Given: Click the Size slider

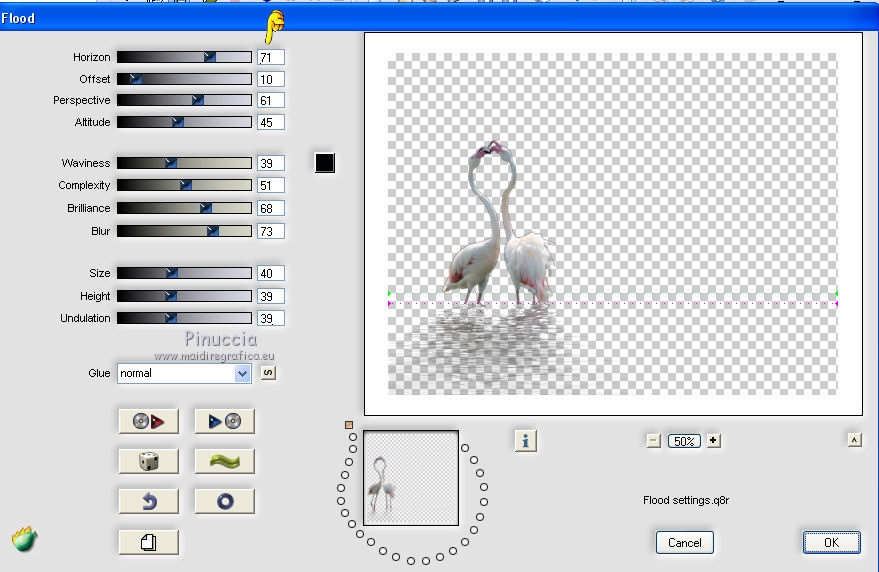Looking at the screenshot, I should pyautogui.click(x=184, y=273).
